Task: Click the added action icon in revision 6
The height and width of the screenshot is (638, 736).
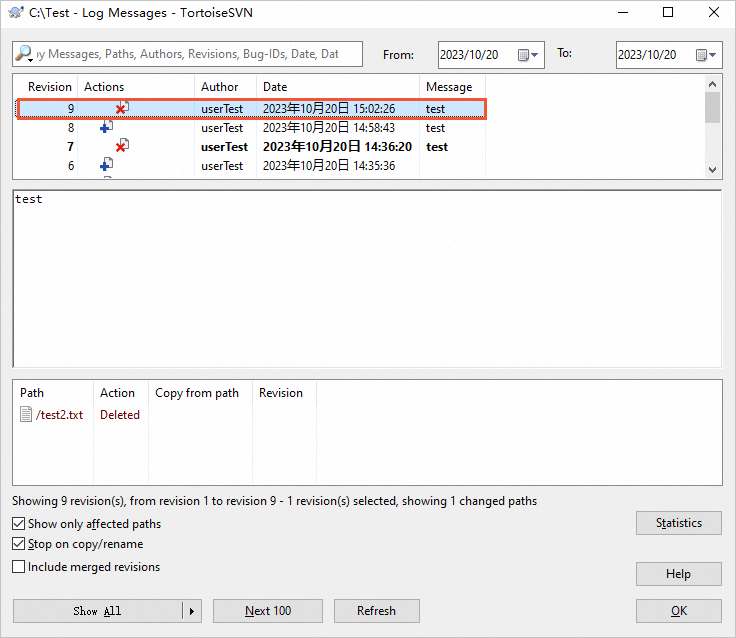Action: pyautogui.click(x=107, y=164)
